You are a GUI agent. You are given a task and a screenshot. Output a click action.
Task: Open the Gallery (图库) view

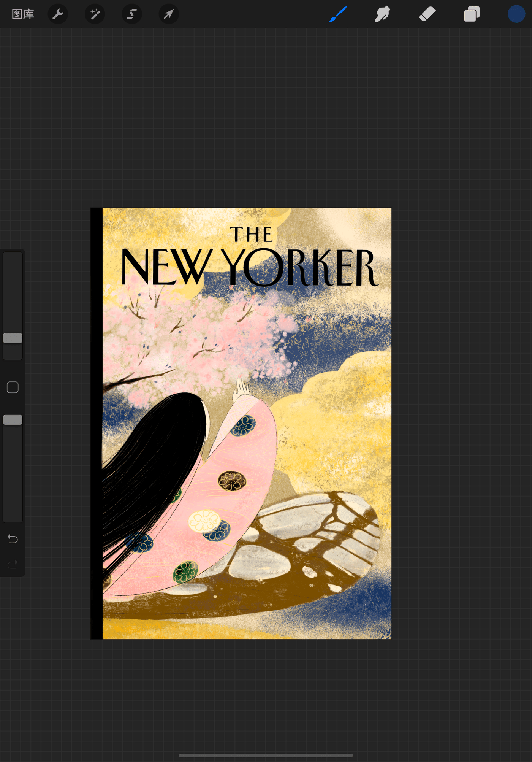tap(23, 14)
